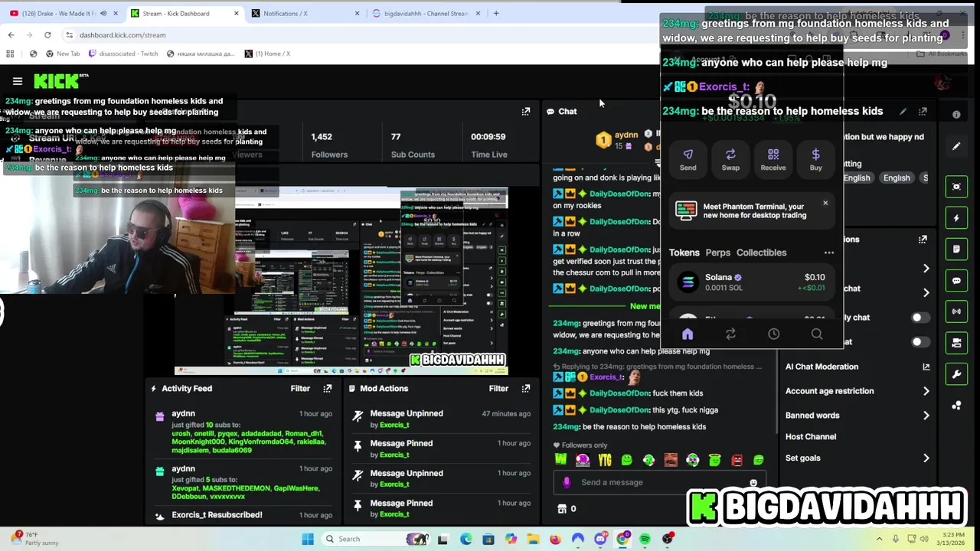
Task: Select Perps tab in Phantom
Action: point(717,253)
